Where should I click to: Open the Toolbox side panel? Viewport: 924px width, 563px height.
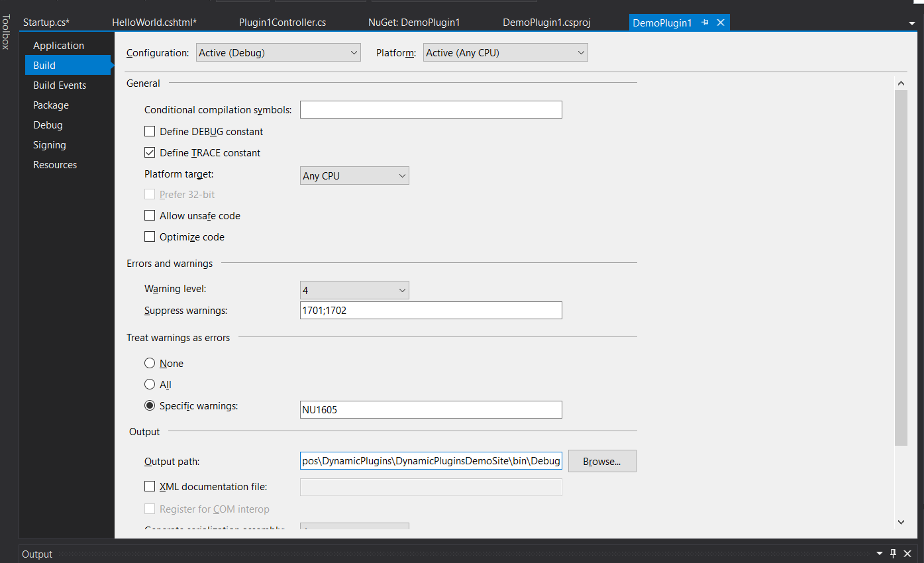[x=6, y=32]
